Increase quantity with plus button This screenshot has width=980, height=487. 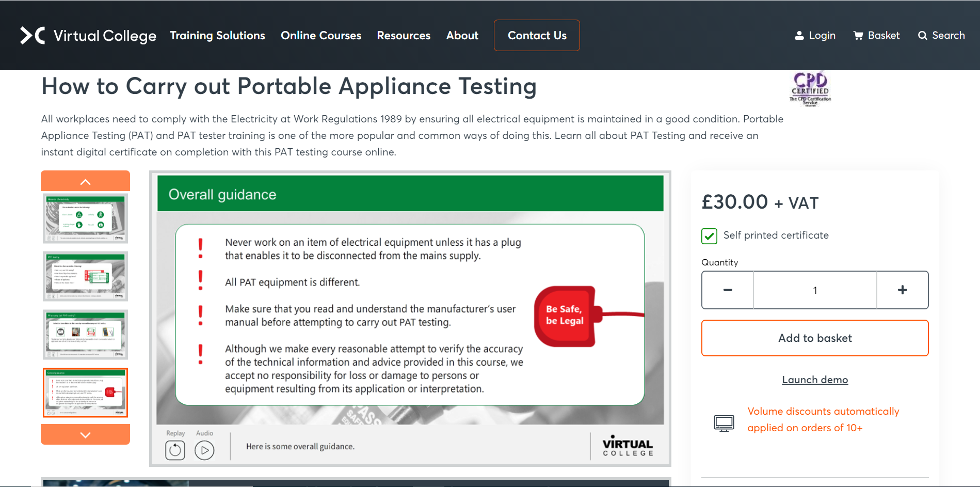point(902,290)
